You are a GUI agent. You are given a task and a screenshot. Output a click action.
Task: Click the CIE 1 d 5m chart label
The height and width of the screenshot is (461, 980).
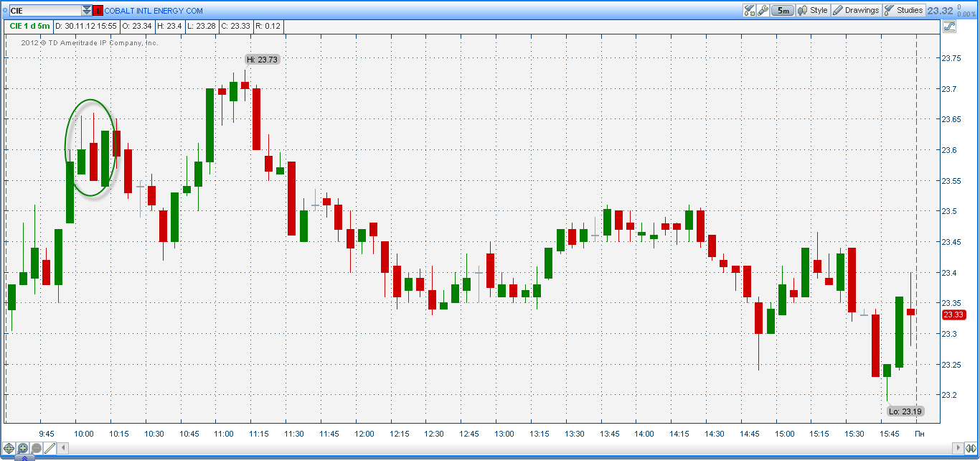coord(30,26)
